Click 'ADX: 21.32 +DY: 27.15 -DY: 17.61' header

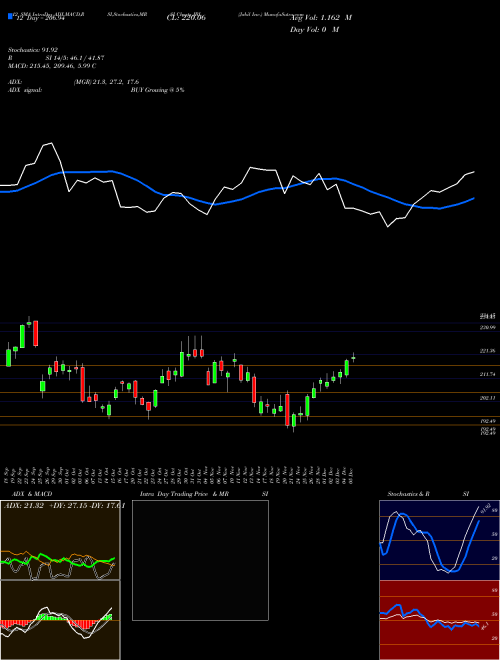[x=64, y=506]
